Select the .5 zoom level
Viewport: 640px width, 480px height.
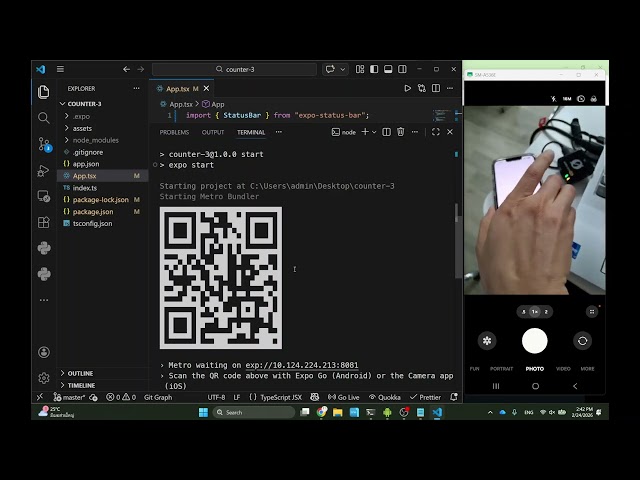523,312
